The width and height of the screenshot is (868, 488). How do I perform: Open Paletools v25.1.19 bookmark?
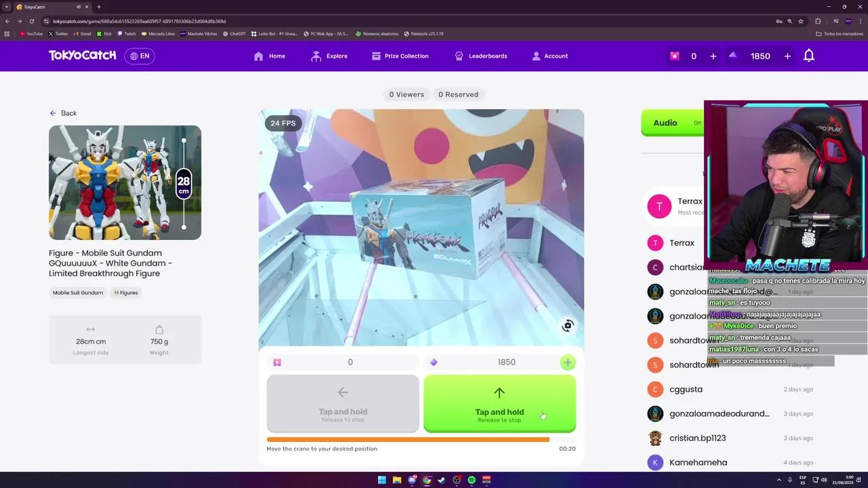coord(424,33)
